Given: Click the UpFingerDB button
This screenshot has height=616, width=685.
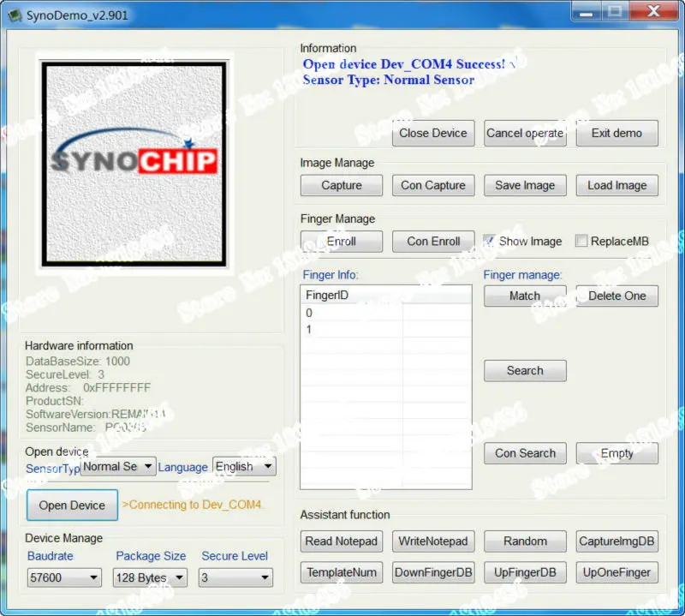Looking at the screenshot, I should point(525,572).
